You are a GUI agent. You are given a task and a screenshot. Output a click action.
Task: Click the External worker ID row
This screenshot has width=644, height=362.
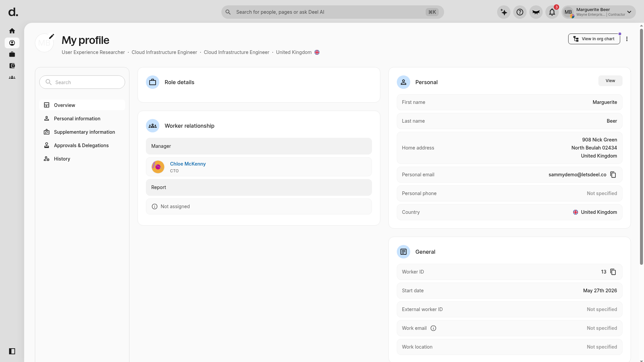click(x=509, y=309)
